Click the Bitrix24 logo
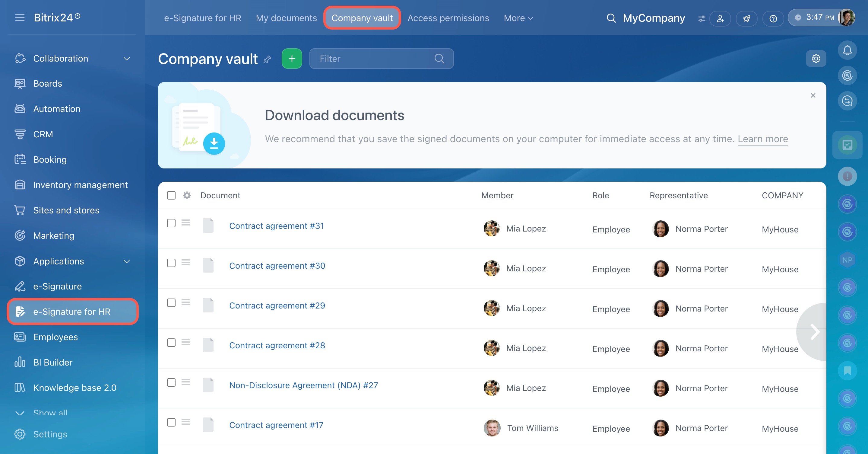The image size is (868, 454). (x=57, y=17)
